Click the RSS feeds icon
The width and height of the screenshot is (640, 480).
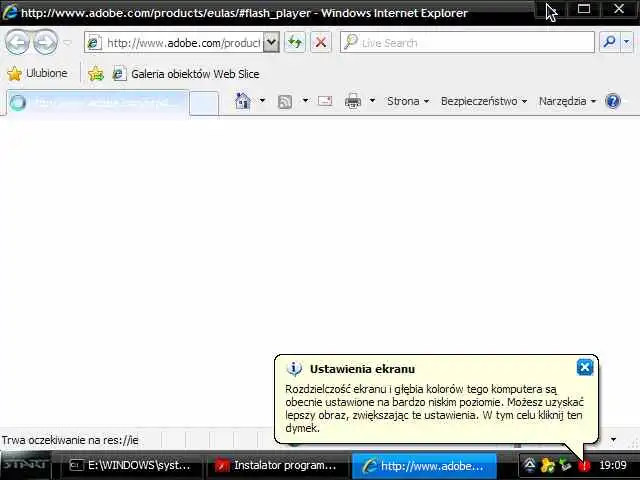tap(285, 101)
